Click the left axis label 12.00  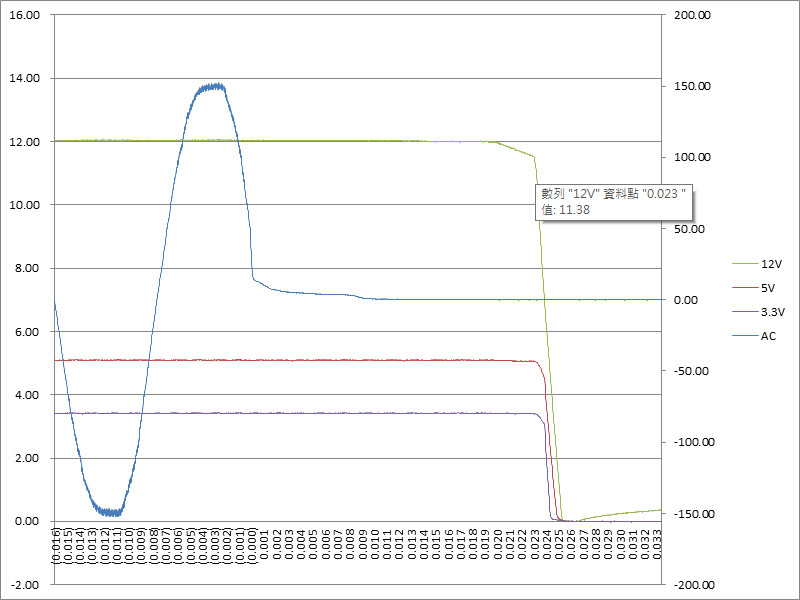click(x=24, y=142)
